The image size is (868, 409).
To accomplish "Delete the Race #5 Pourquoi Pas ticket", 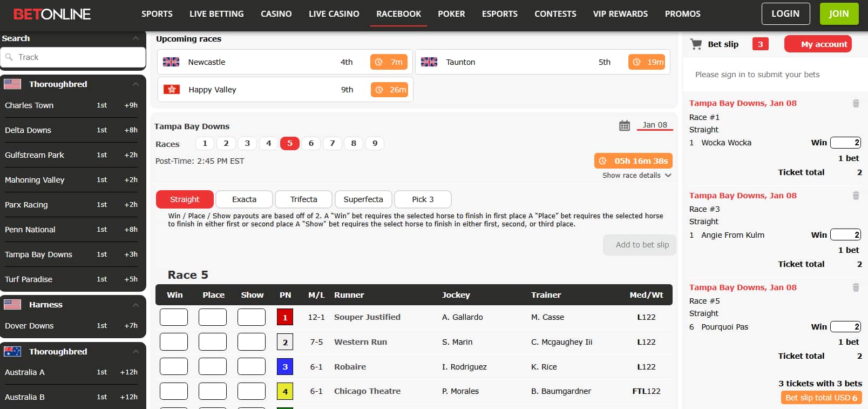I will [x=856, y=287].
